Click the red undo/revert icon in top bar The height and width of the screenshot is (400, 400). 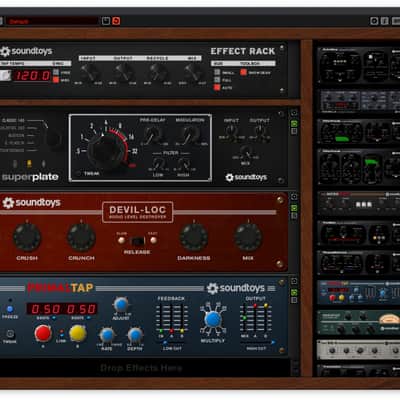[116, 21]
